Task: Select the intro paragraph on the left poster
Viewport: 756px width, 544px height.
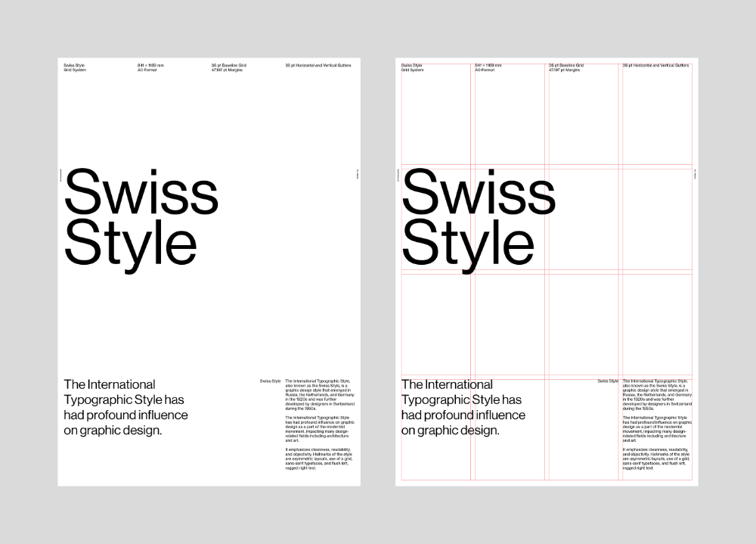Action: coord(125,407)
